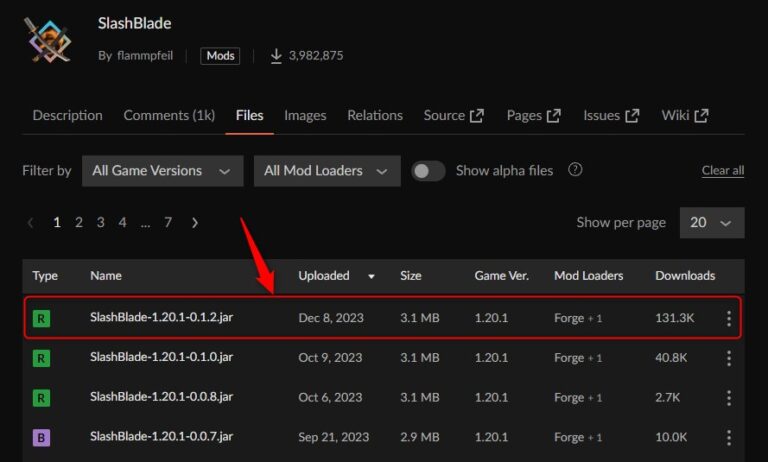Click the SlashBlade mod logo icon
Image resolution: width=768 pixels, height=462 pixels.
(49, 39)
